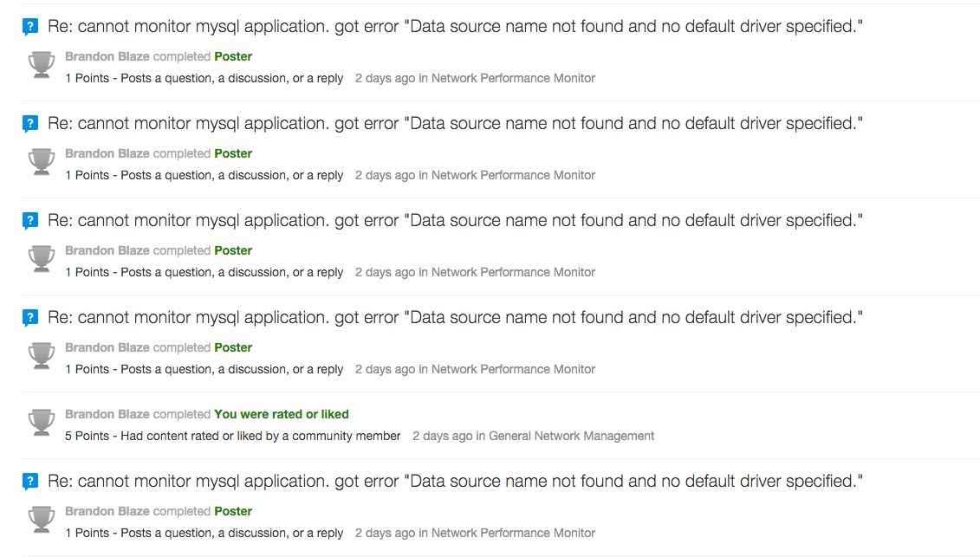This screenshot has height=557, width=980.
Task: Open the "You were rated or liked" achievement link
Action: 282,414
